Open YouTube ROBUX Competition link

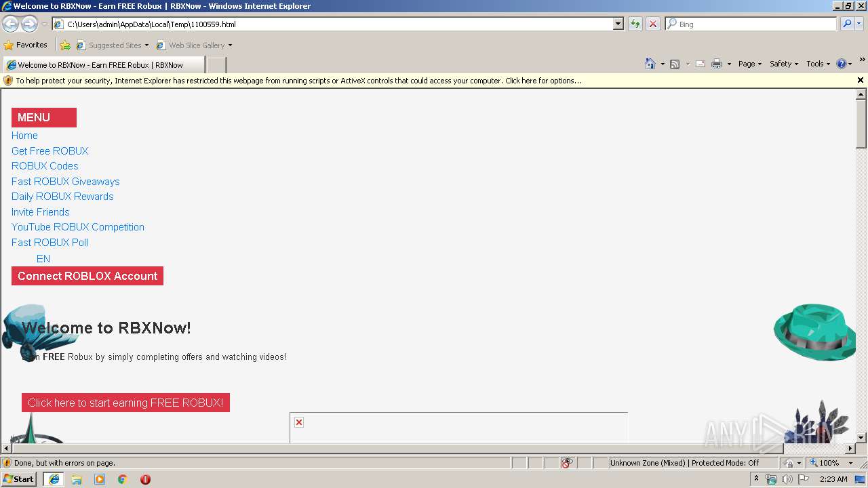click(x=78, y=227)
